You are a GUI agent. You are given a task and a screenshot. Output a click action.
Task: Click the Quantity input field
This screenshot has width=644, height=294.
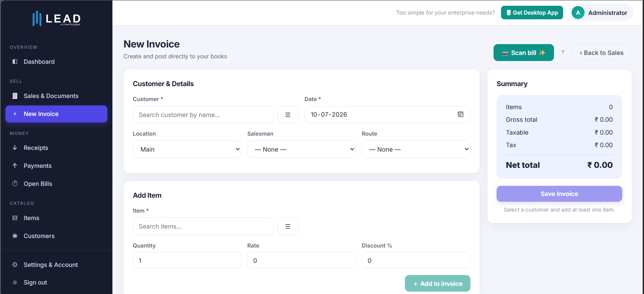pyautogui.click(x=187, y=260)
